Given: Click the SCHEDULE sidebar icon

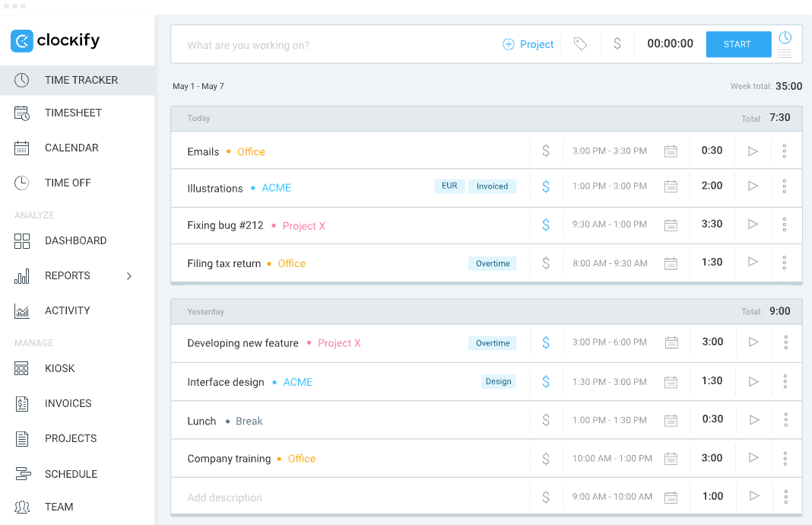Looking at the screenshot, I should [x=23, y=474].
